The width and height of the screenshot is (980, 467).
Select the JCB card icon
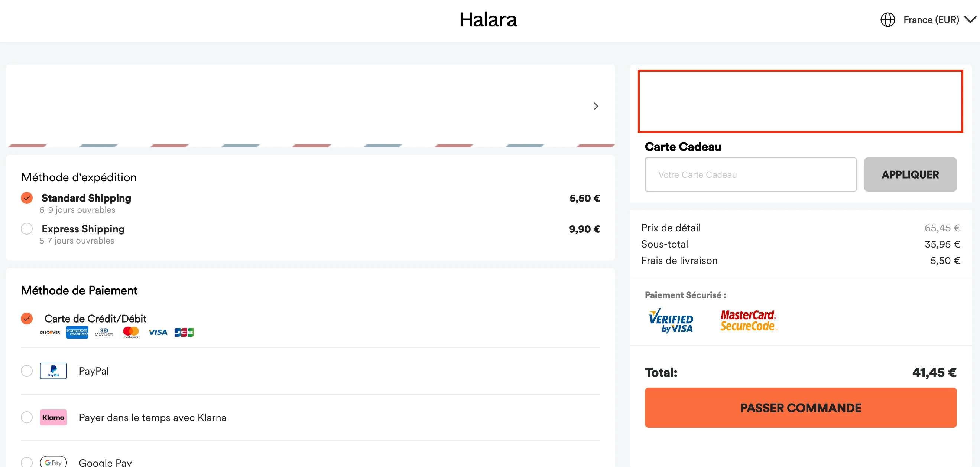pyautogui.click(x=184, y=332)
